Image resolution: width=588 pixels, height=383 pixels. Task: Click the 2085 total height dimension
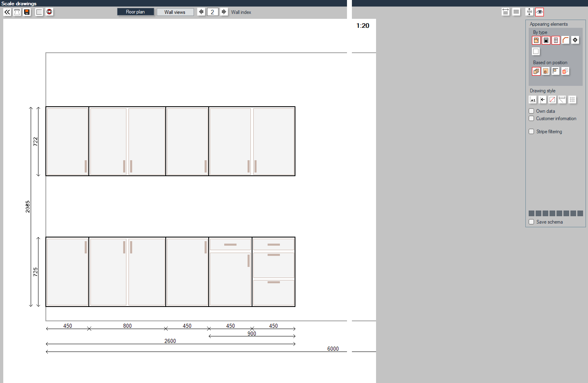click(x=28, y=206)
